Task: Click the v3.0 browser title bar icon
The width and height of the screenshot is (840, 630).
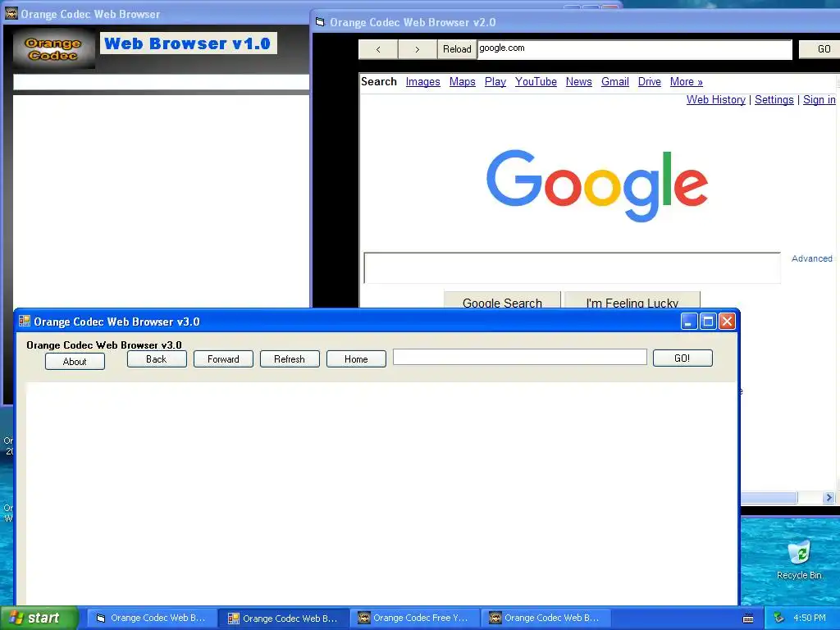Action: (x=25, y=321)
